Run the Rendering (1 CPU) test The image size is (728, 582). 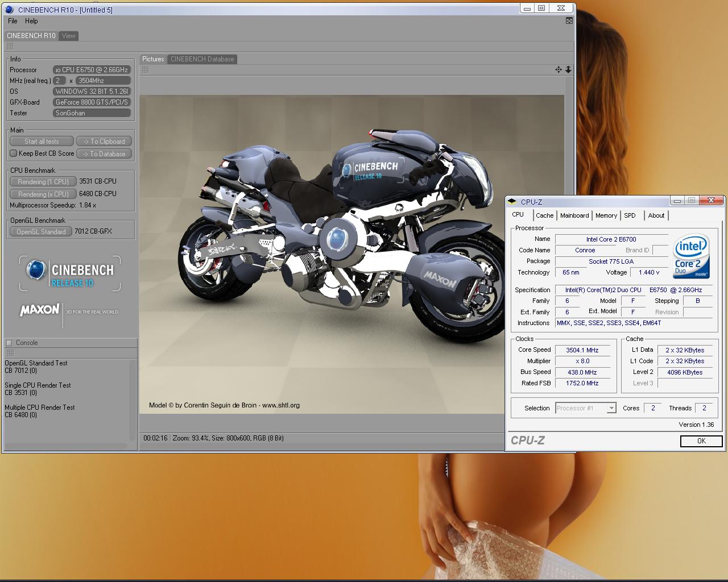(43, 182)
